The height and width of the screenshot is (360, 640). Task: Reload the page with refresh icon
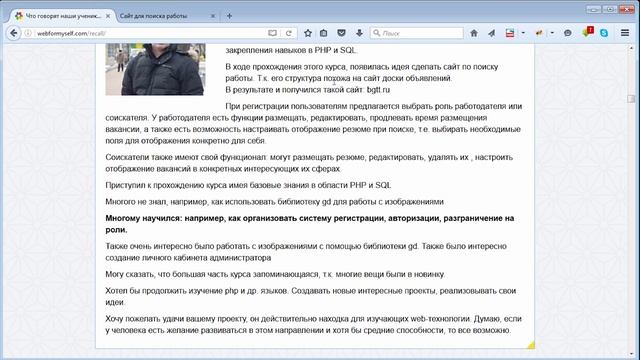(289, 33)
